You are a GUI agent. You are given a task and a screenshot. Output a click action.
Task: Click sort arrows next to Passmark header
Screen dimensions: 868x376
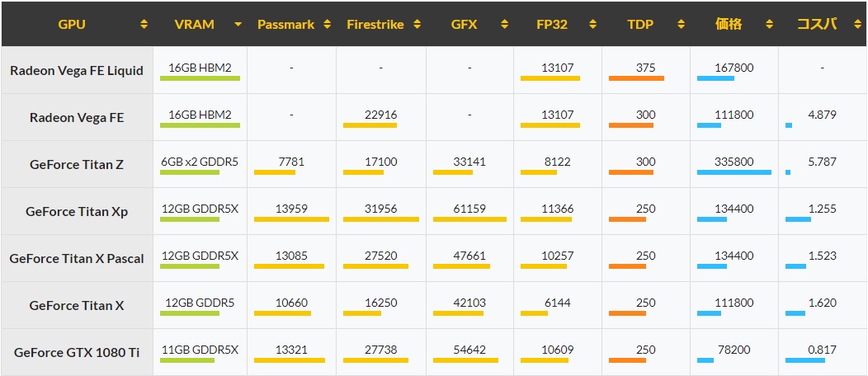point(328,25)
